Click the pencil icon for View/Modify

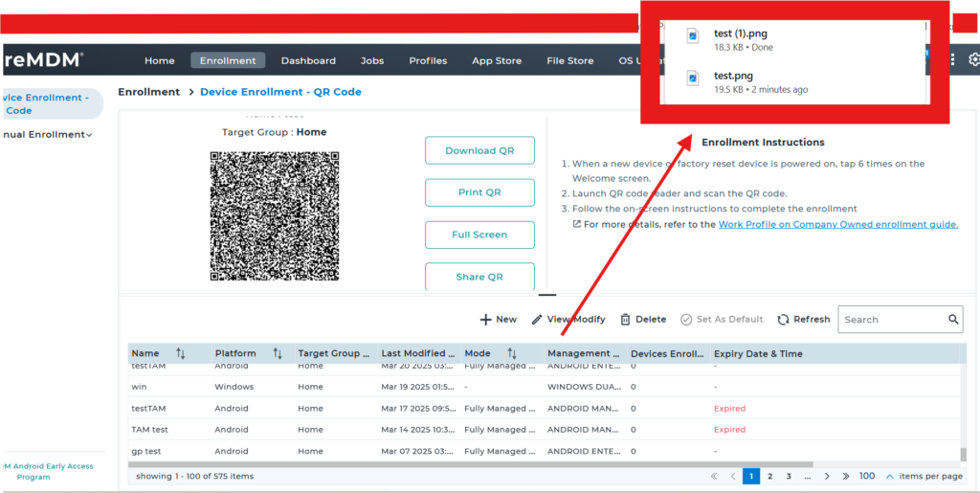click(x=536, y=320)
